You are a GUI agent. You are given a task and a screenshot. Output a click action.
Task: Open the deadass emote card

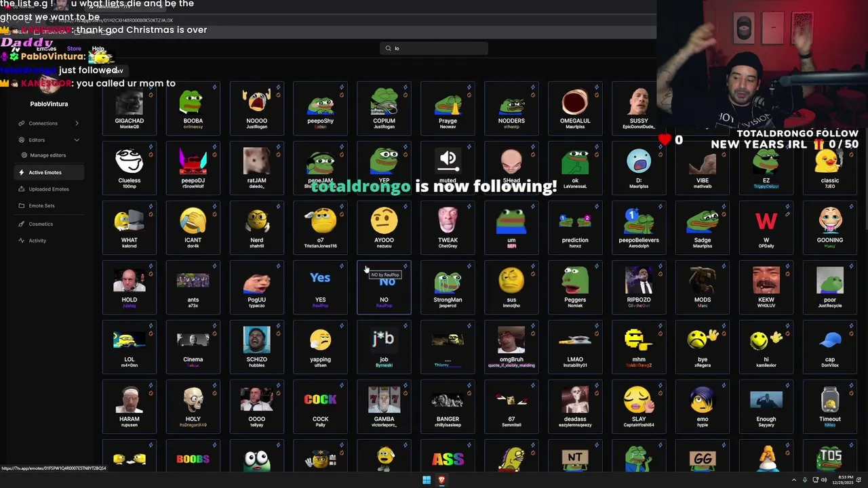[x=576, y=405]
